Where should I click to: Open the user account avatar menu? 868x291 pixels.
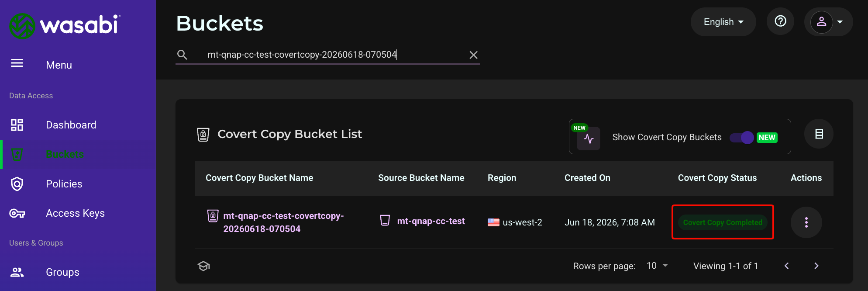click(828, 22)
